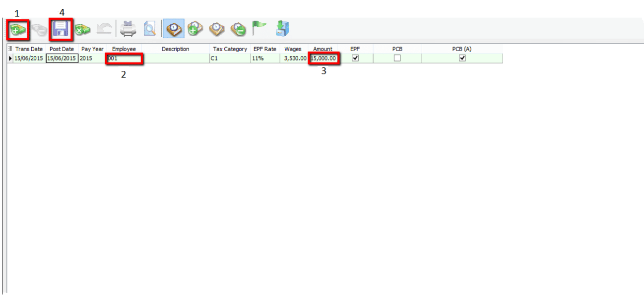Uncheck the PCB (A) checkbox

point(462,58)
